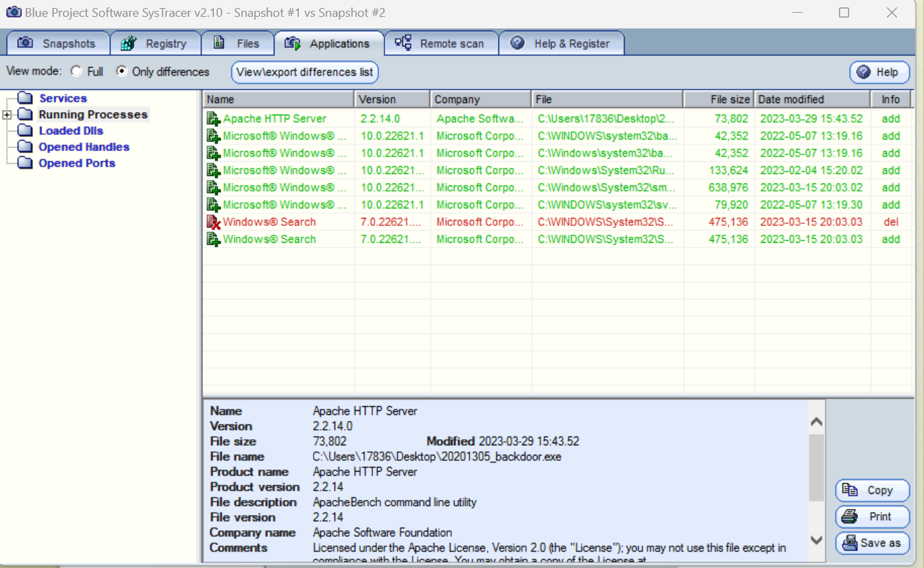The height and width of the screenshot is (568, 924).
Task: Click the details pane scroll down arrow
Action: 816,540
